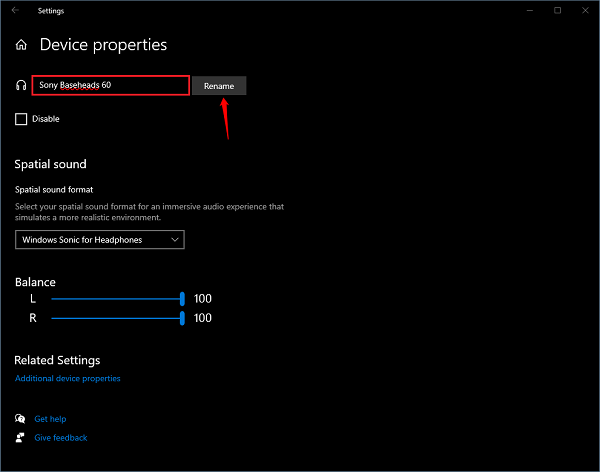Tick the Disable checkbox
Image resolution: width=600 pixels, height=472 pixels.
[21, 119]
